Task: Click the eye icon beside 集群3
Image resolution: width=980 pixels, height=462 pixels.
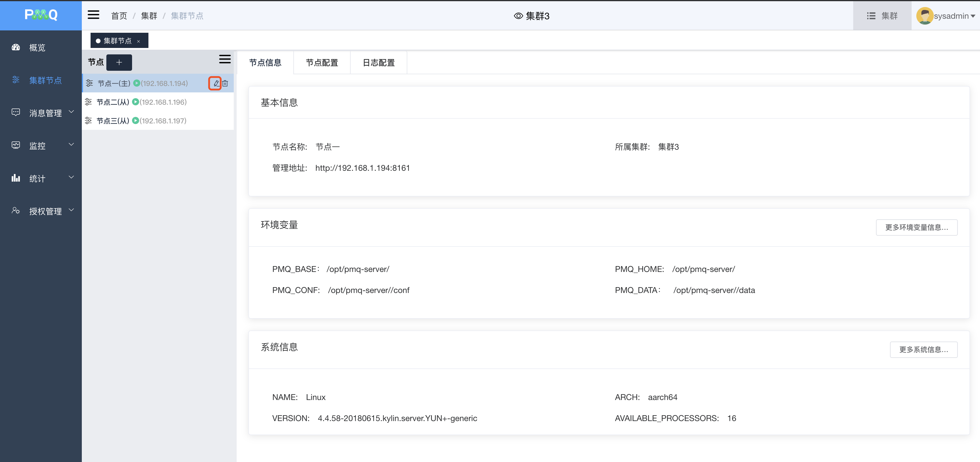Action: point(518,16)
